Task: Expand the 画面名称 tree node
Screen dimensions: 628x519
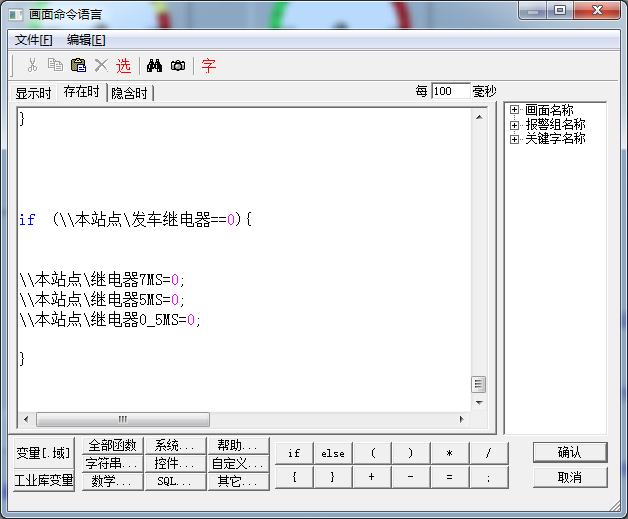Action: [514, 110]
